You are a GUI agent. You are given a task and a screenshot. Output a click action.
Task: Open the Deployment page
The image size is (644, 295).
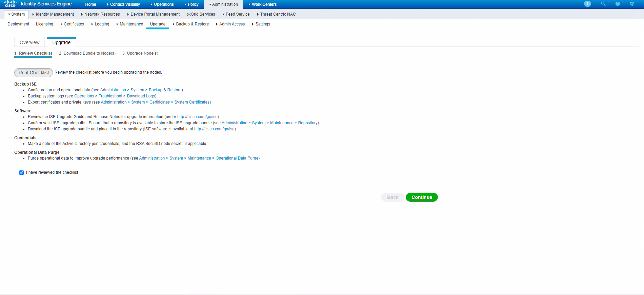[18, 24]
